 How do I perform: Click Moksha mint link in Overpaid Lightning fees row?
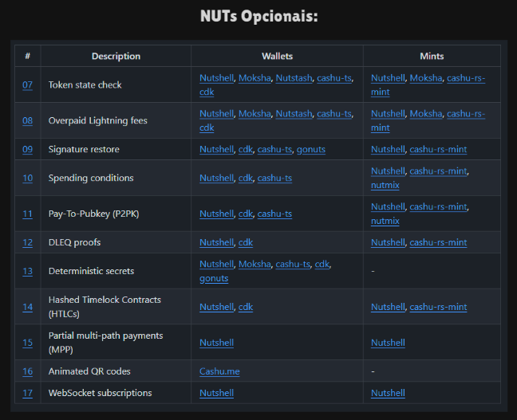pos(426,114)
